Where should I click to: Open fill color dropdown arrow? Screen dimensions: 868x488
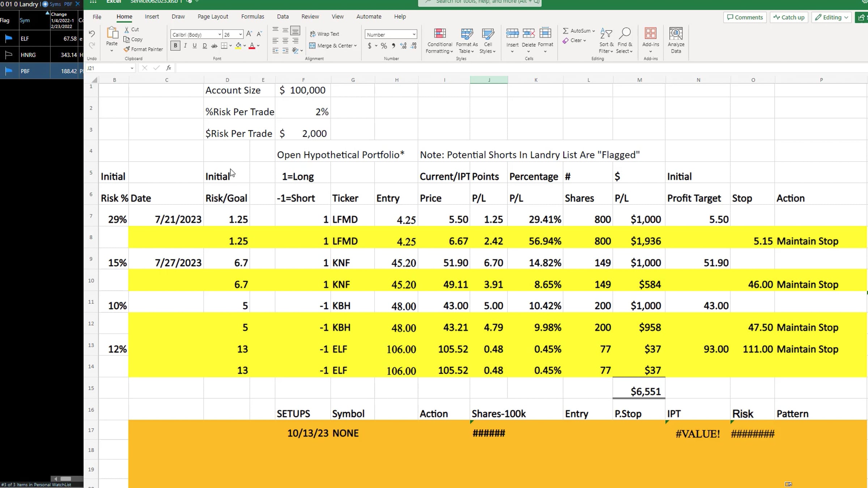tap(244, 46)
